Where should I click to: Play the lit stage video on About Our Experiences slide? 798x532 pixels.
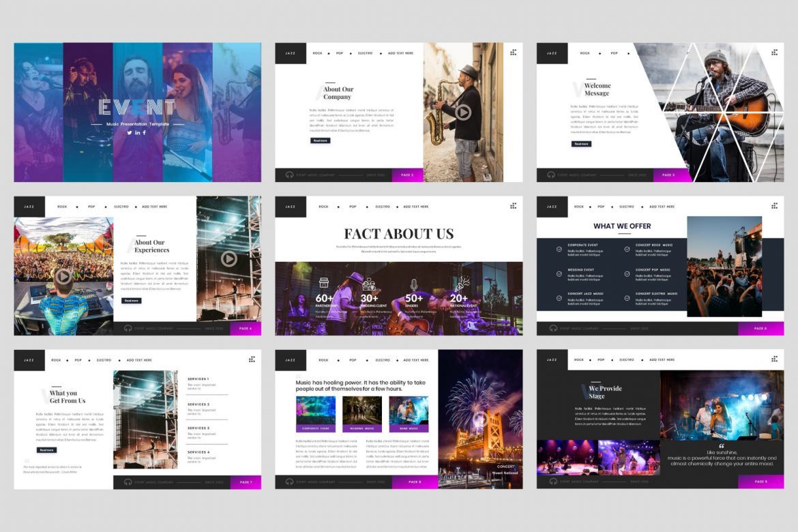[229, 259]
